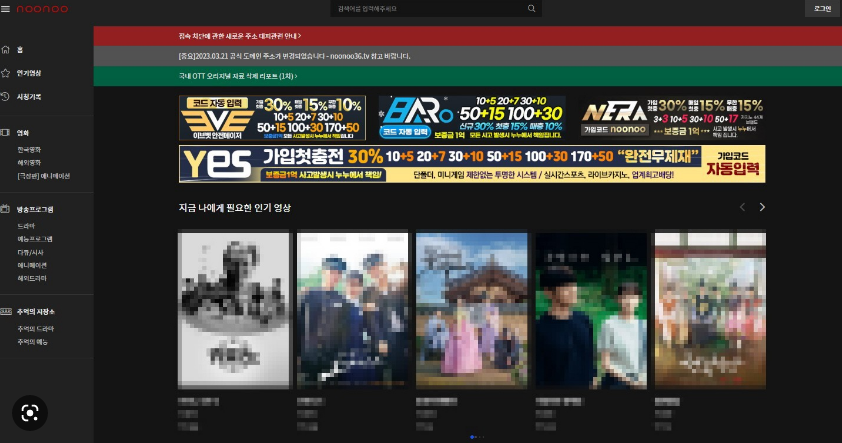Click the icon next to 추억의 저장소
The width and height of the screenshot is (842, 443).
pos(5,311)
